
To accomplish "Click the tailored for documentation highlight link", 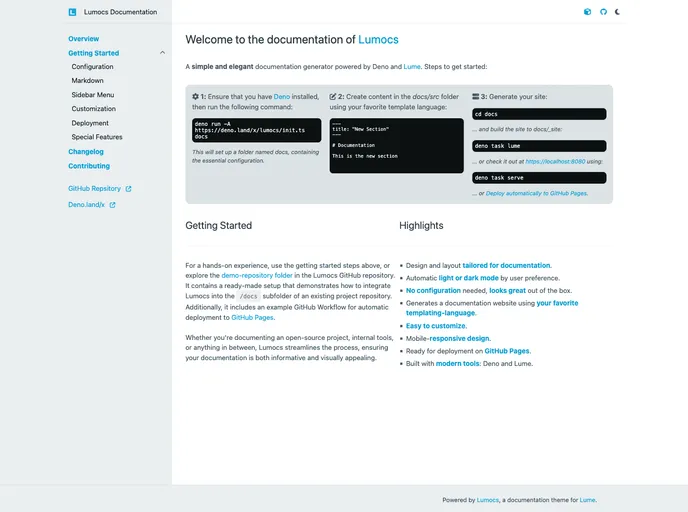I will 506,265.
